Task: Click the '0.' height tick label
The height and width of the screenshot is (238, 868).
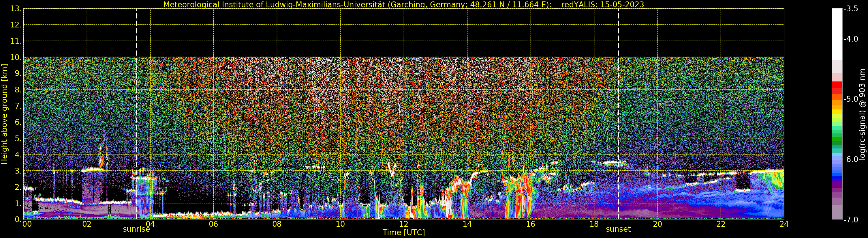Action: (x=18, y=220)
